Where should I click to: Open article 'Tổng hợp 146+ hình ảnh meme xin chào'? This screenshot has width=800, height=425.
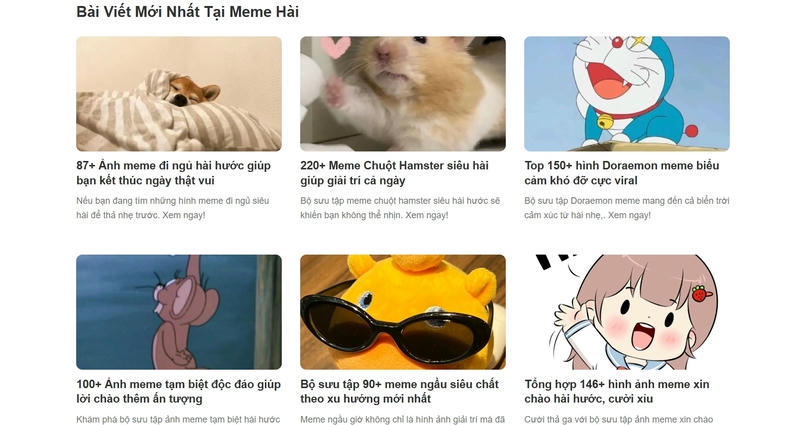(x=617, y=391)
